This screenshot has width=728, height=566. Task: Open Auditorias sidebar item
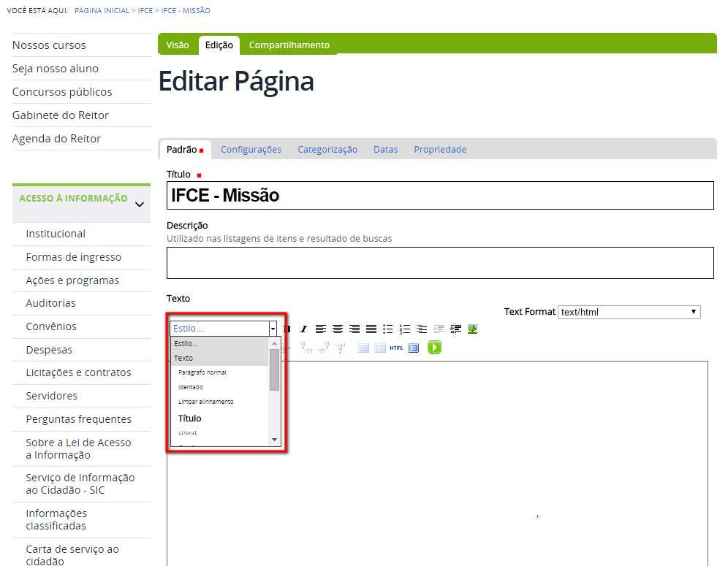coord(50,303)
